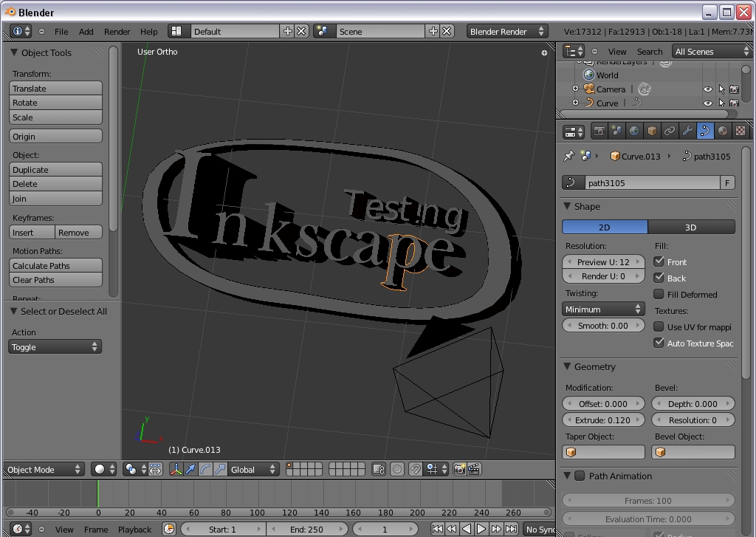
Task: Adjust the Bevel Depth 0.000 slider
Action: (693, 404)
